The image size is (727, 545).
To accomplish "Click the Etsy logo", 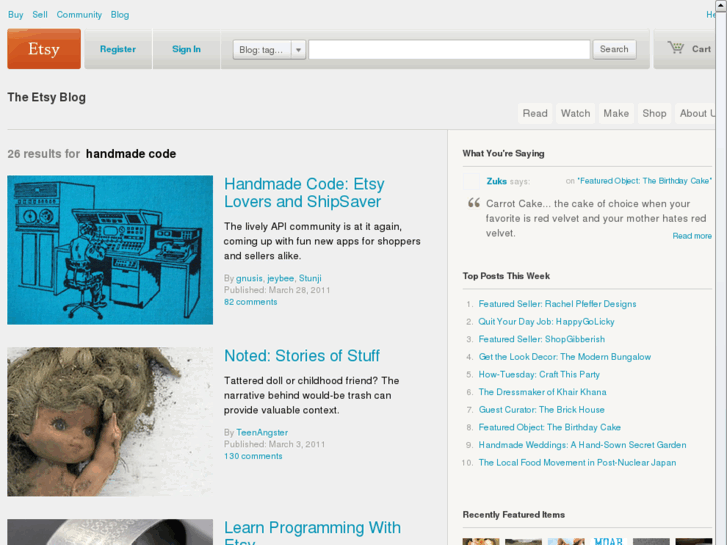I will [44, 49].
